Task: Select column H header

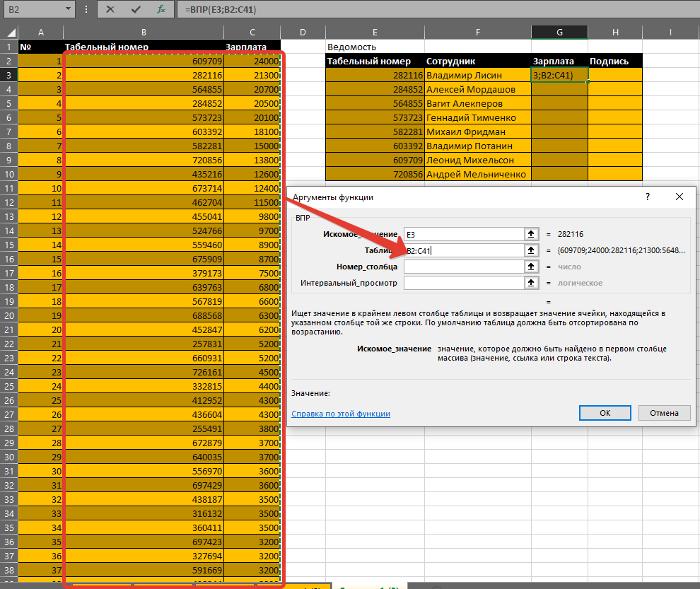Action: coord(615,32)
